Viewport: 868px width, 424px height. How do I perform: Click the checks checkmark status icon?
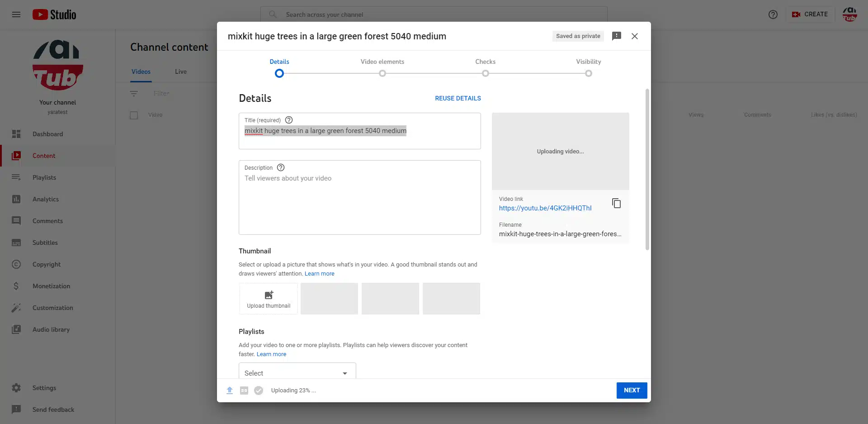point(259,391)
